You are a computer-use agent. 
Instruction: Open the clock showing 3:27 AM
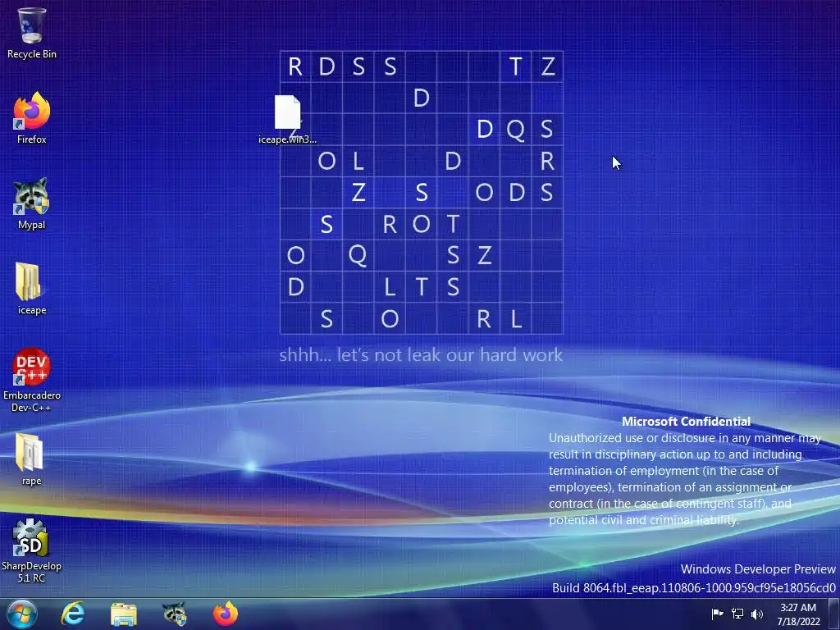tap(798, 614)
